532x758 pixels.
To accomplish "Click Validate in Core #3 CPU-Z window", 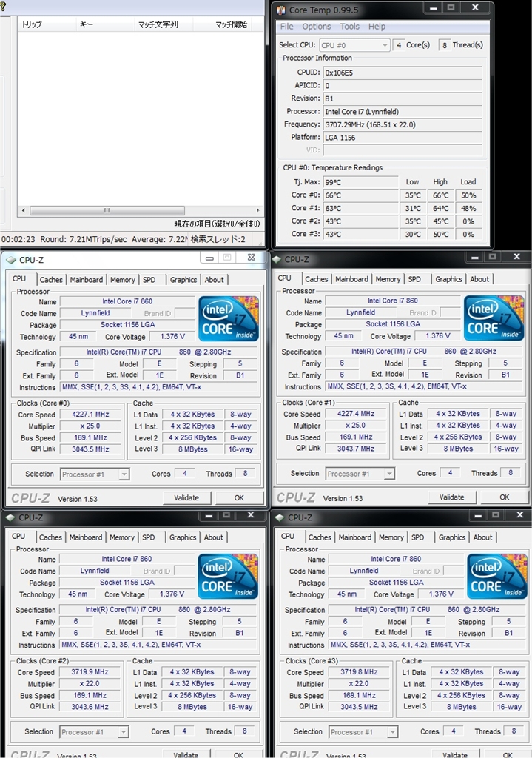I will [x=455, y=754].
